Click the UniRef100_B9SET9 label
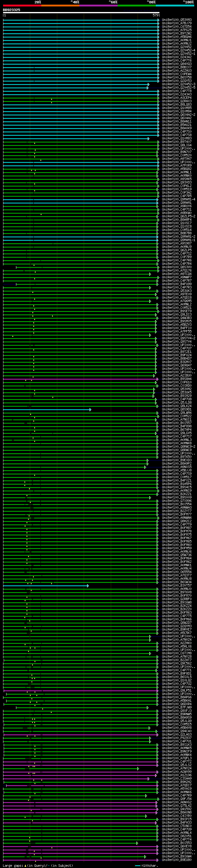 click(177, 311)
